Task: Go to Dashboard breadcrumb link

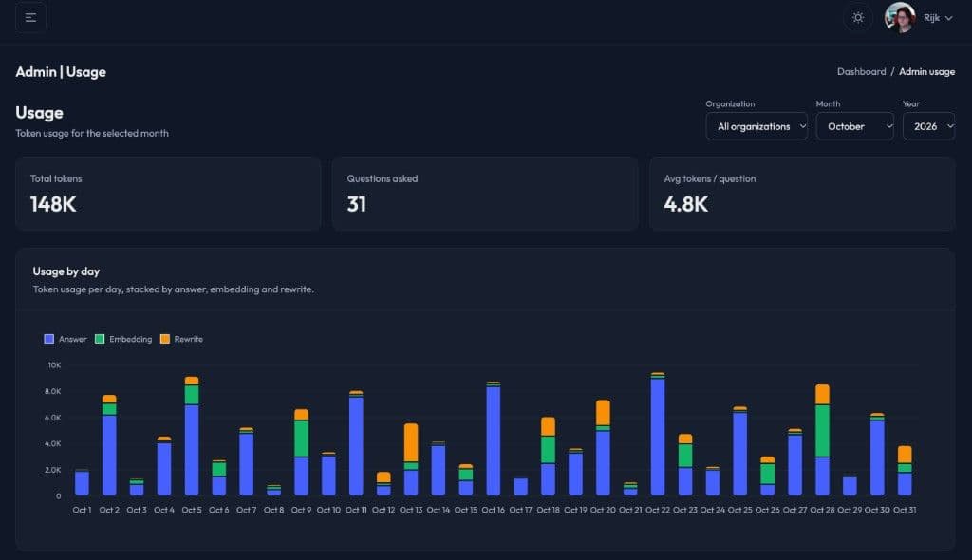Action: pos(861,71)
